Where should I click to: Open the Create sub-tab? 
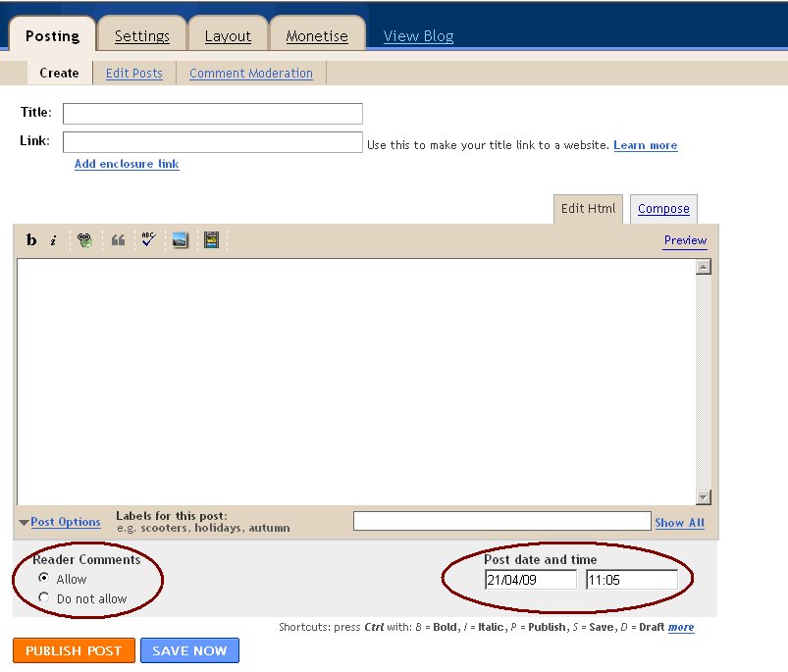click(x=59, y=73)
